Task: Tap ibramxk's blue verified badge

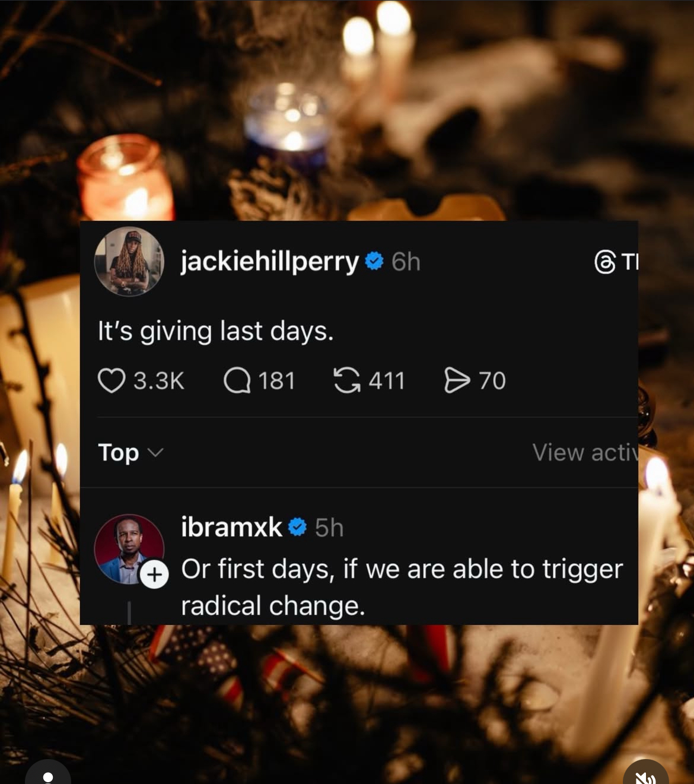Action: click(x=297, y=527)
